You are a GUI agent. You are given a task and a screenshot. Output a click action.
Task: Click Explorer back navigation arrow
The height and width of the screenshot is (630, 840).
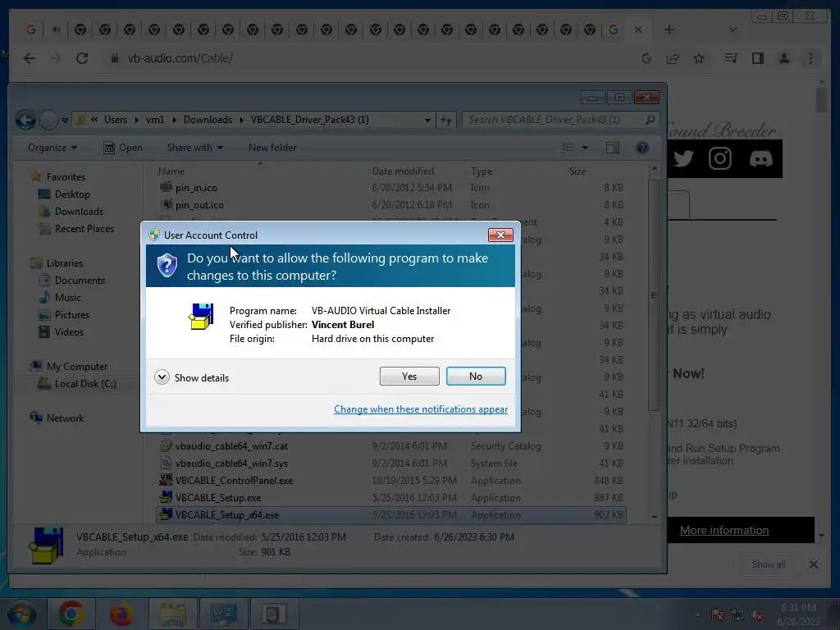tap(25, 120)
